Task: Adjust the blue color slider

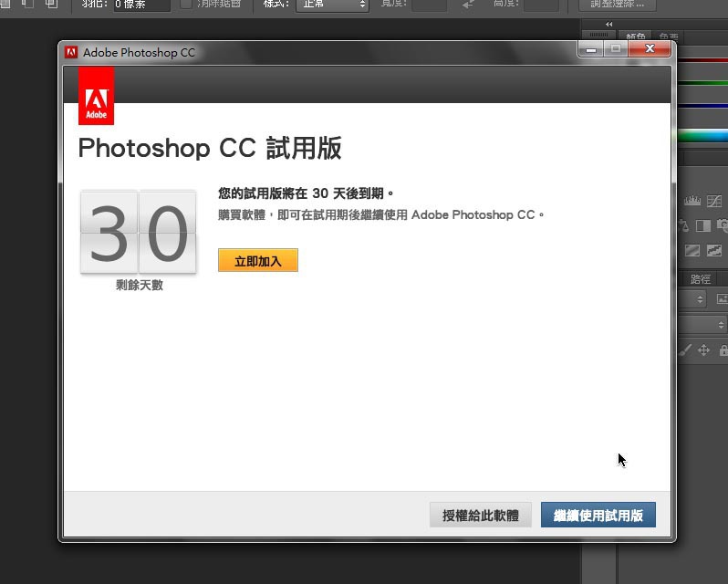Action: tap(703, 106)
